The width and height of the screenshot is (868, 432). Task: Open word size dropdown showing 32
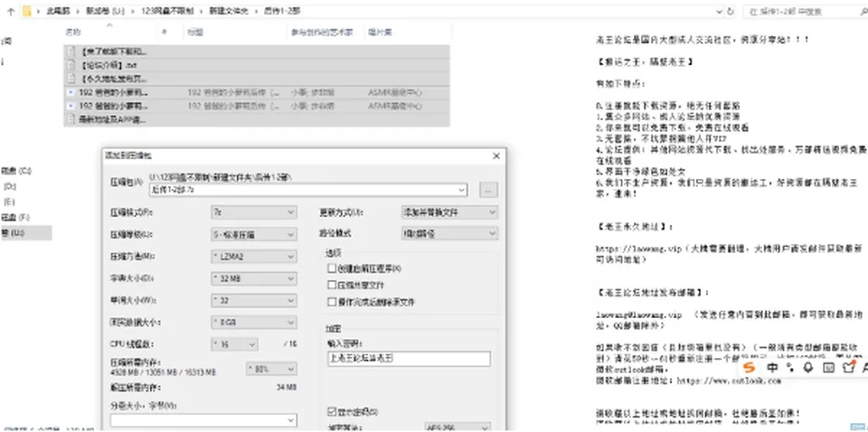click(253, 300)
